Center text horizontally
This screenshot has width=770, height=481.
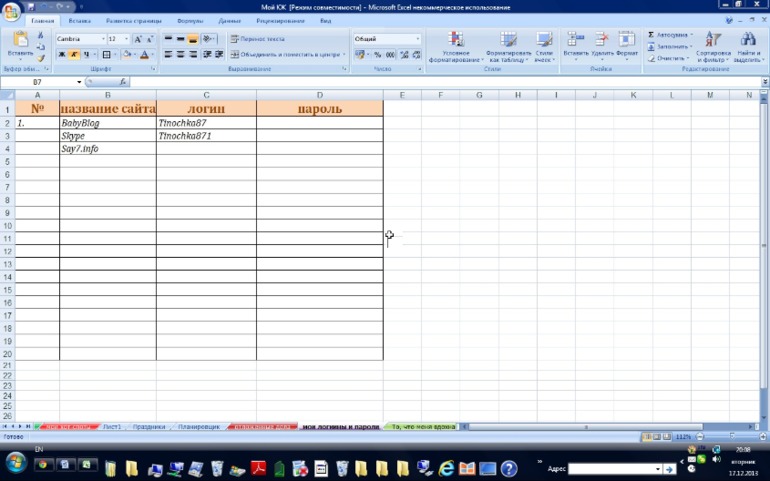pos(181,55)
